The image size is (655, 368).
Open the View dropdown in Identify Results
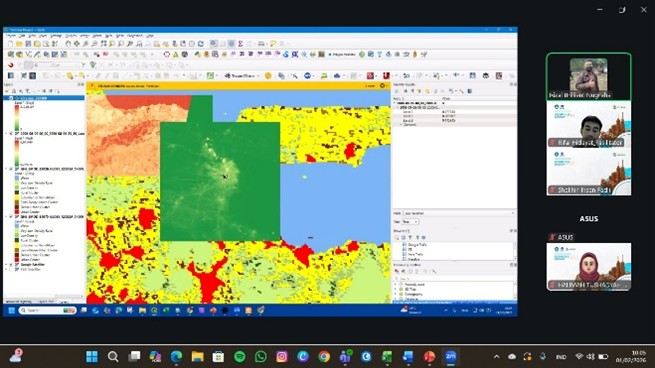(410, 221)
